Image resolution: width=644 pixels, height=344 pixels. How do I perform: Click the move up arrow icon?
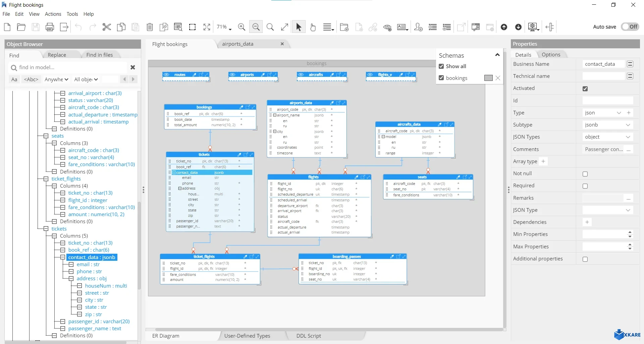tap(504, 27)
